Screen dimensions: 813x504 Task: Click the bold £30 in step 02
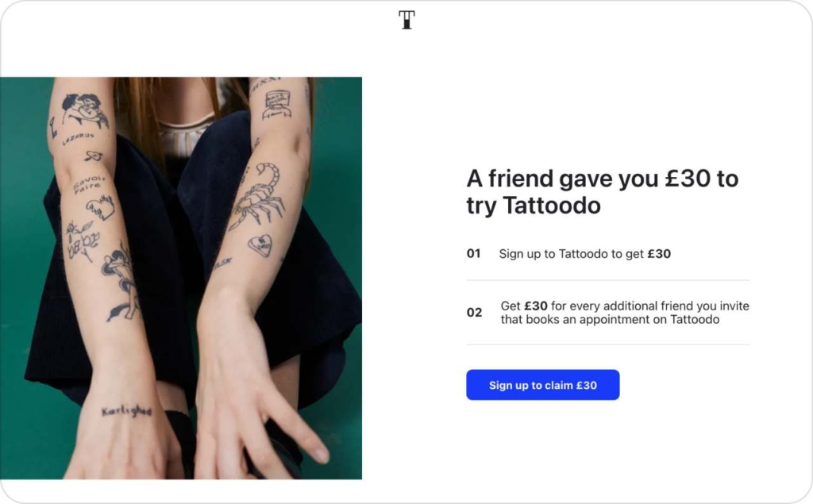(x=536, y=306)
